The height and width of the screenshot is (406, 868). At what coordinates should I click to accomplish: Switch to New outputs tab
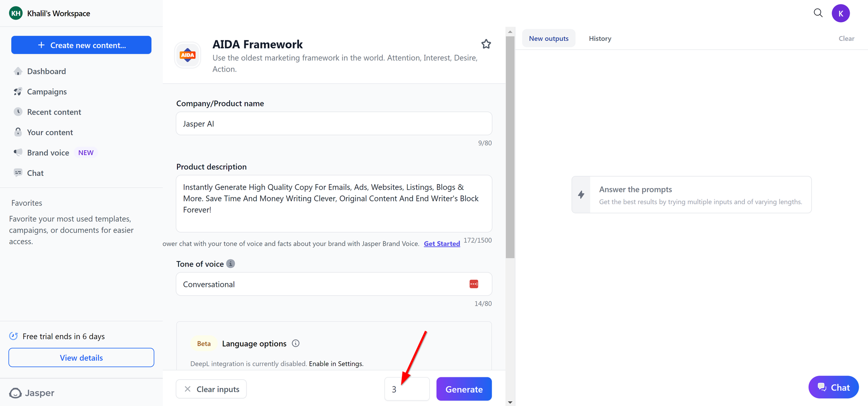(x=549, y=38)
